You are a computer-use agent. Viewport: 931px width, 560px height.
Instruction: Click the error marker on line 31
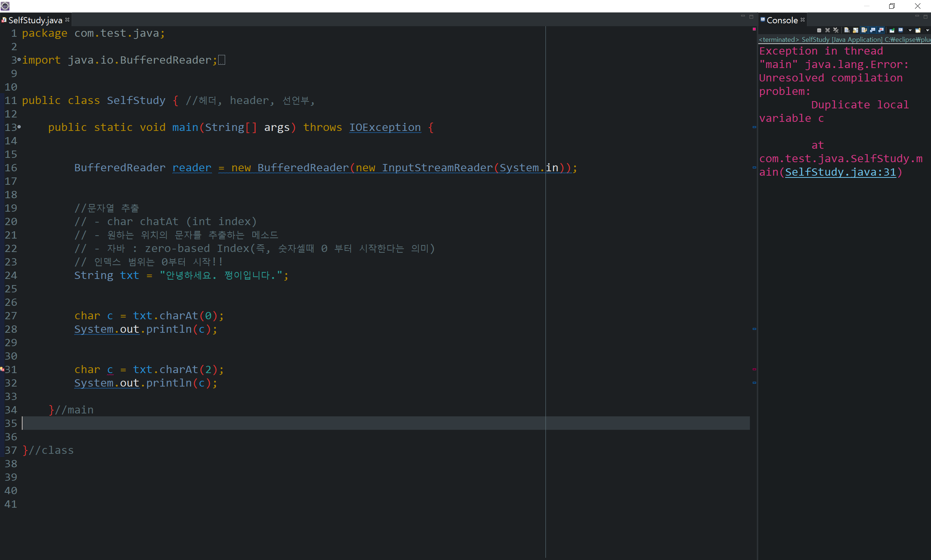pyautogui.click(x=2, y=369)
